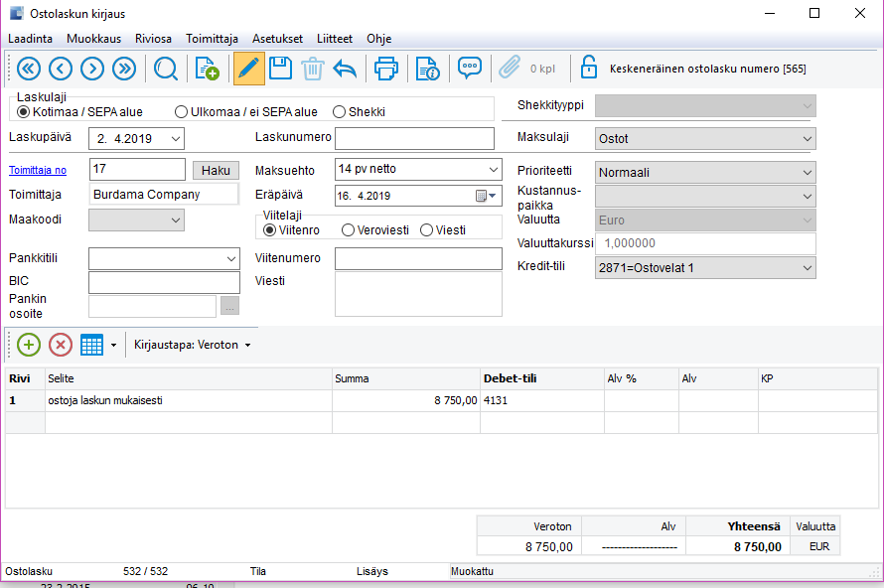Click the Toimittaja no link

(38, 170)
